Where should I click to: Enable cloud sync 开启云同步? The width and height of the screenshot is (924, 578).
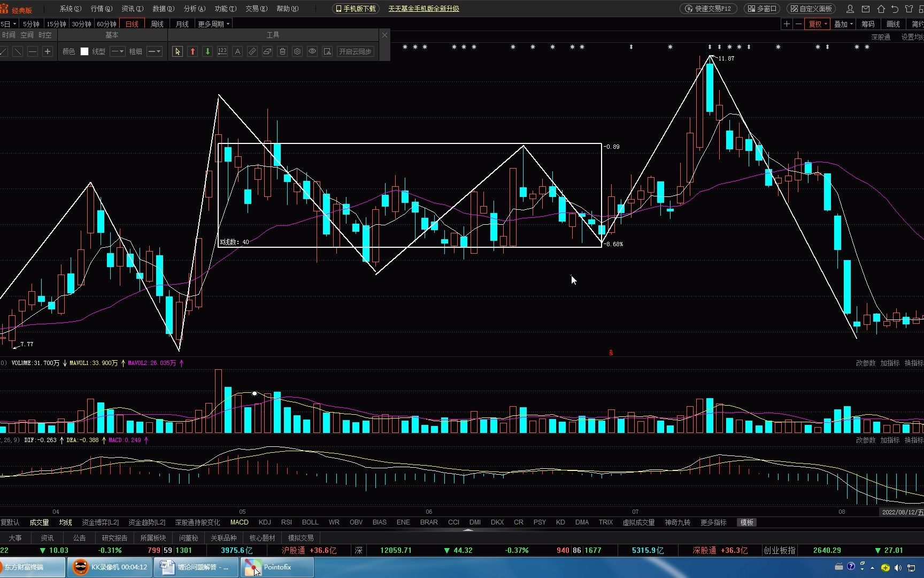[355, 51]
